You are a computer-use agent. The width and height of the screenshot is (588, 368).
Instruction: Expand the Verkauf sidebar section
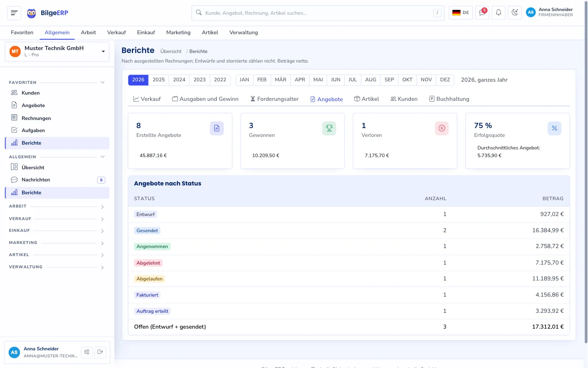pyautogui.click(x=57, y=219)
